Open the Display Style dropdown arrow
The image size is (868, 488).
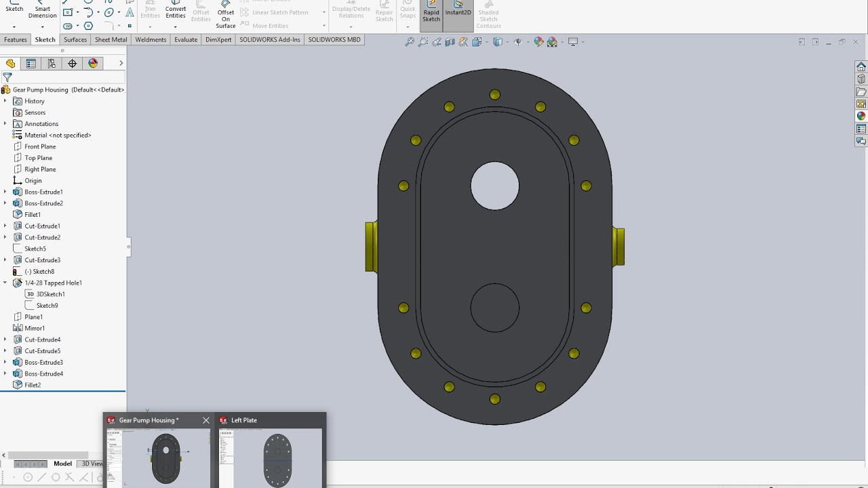click(x=508, y=42)
